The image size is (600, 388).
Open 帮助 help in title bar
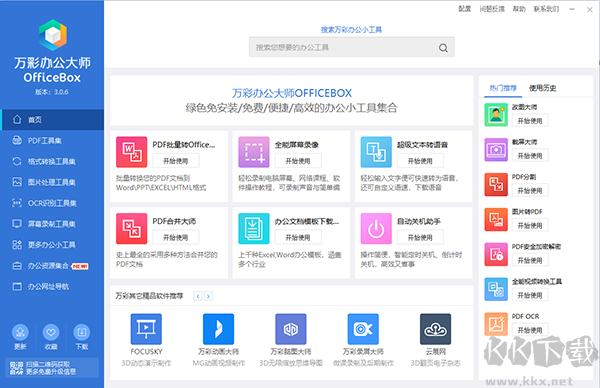pos(519,9)
